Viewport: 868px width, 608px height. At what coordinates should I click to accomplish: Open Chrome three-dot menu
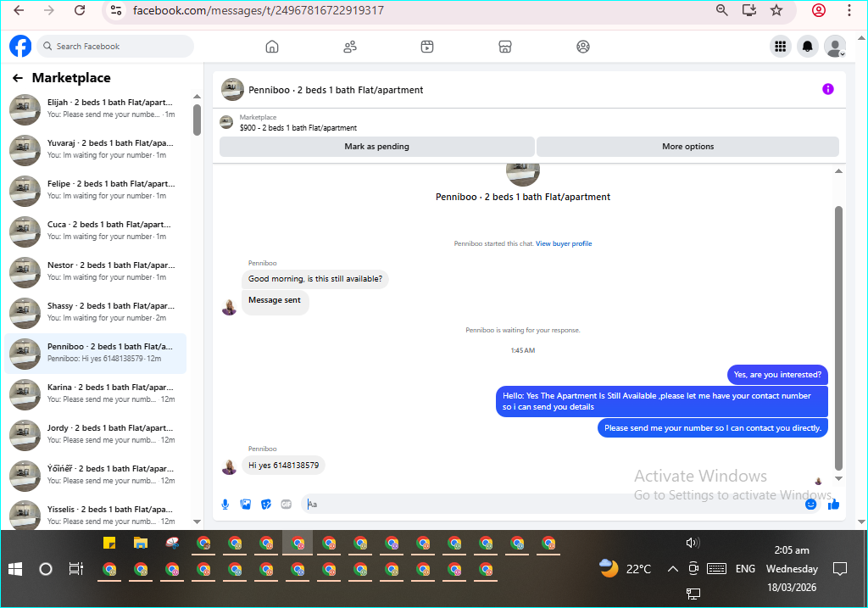click(x=849, y=10)
